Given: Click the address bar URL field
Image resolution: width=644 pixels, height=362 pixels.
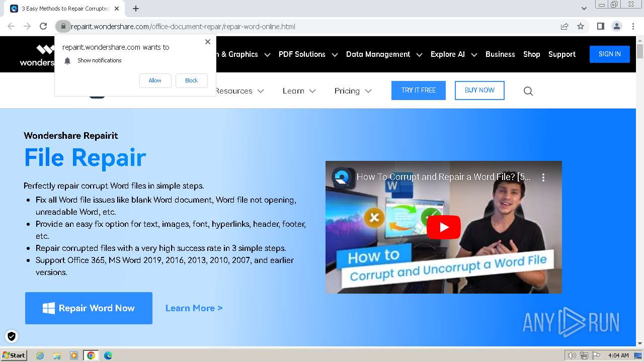Looking at the screenshot, I should click(312, 26).
